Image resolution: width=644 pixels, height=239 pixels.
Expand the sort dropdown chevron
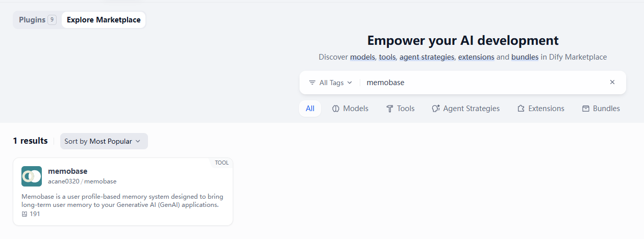point(138,141)
